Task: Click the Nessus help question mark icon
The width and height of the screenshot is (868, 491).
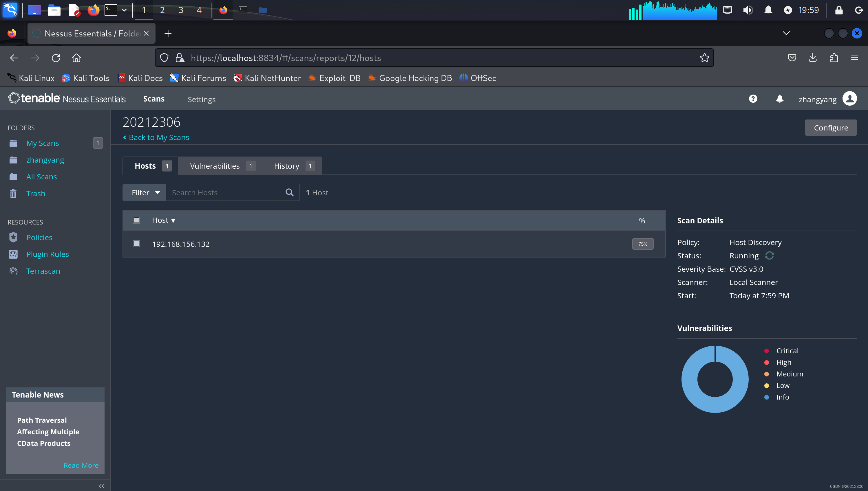Action: pyautogui.click(x=753, y=99)
